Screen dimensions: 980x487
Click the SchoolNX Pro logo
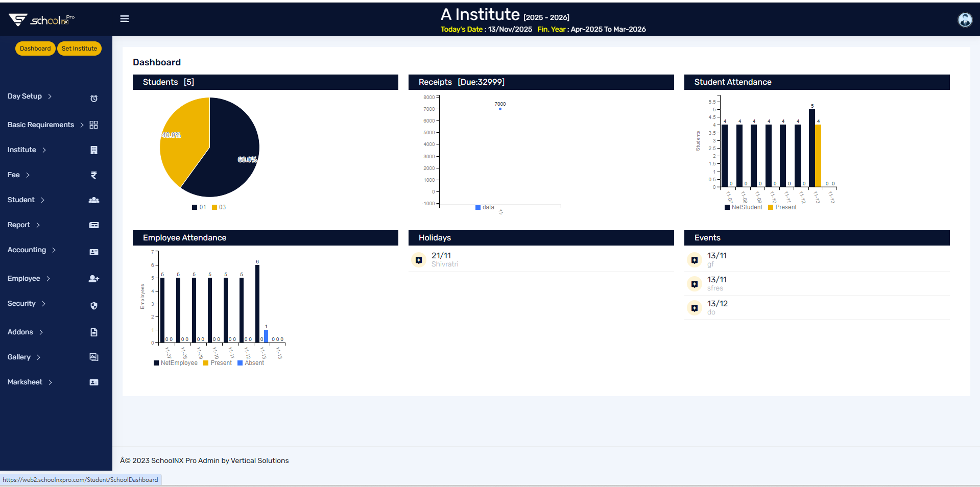click(41, 19)
